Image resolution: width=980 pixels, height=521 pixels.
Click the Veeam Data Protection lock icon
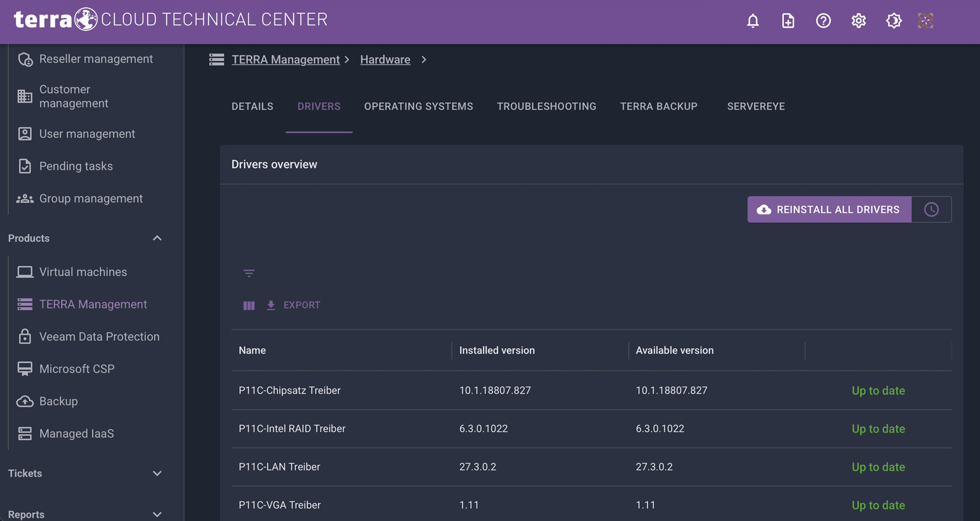point(25,336)
